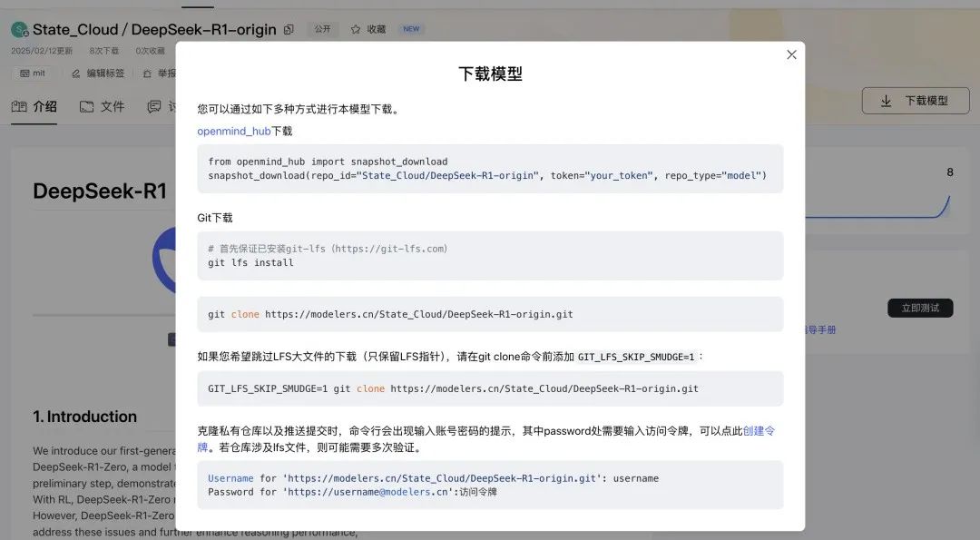Click the 创建令牌 create token link
This screenshot has height=540, width=980.
(x=759, y=431)
